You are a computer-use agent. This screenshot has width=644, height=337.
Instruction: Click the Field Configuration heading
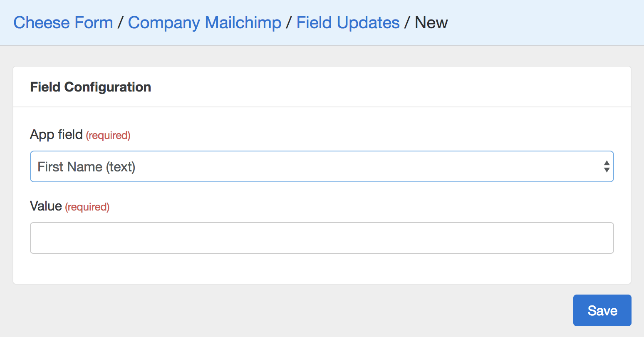[x=91, y=87]
